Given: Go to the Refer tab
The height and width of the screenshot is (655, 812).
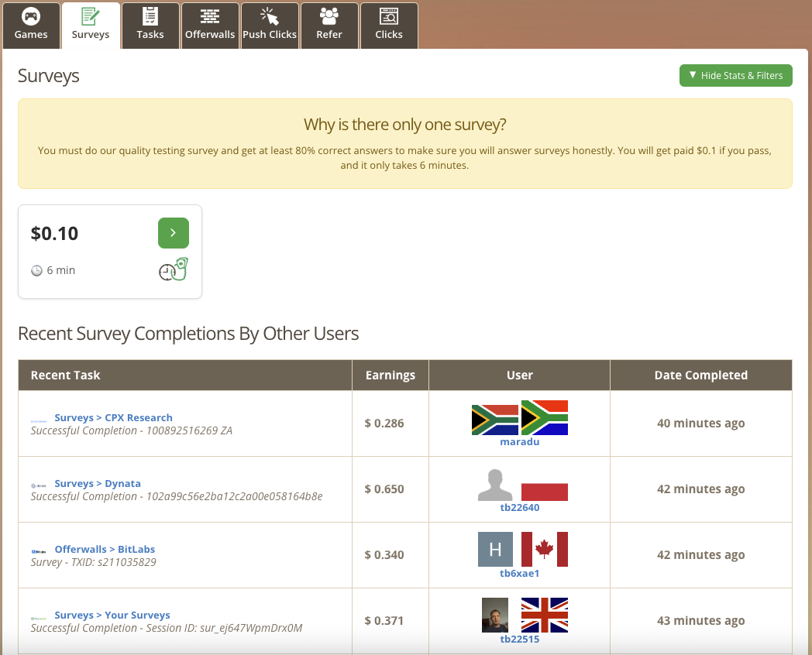Looking at the screenshot, I should 329,26.
